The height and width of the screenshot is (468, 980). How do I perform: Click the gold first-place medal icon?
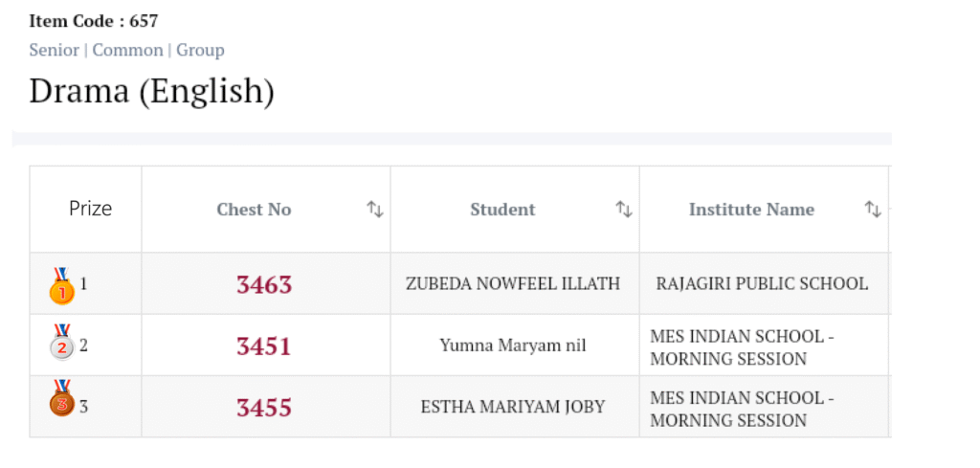point(61,285)
